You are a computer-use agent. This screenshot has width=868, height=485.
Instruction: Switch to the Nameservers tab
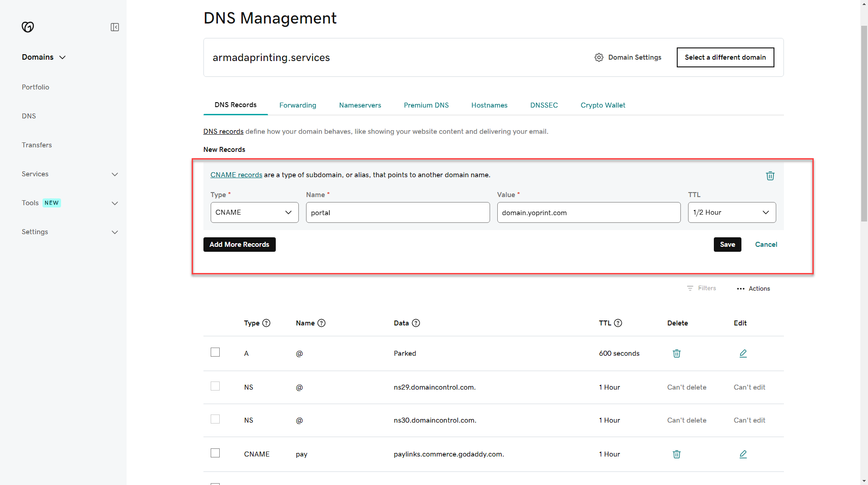pyautogui.click(x=360, y=105)
